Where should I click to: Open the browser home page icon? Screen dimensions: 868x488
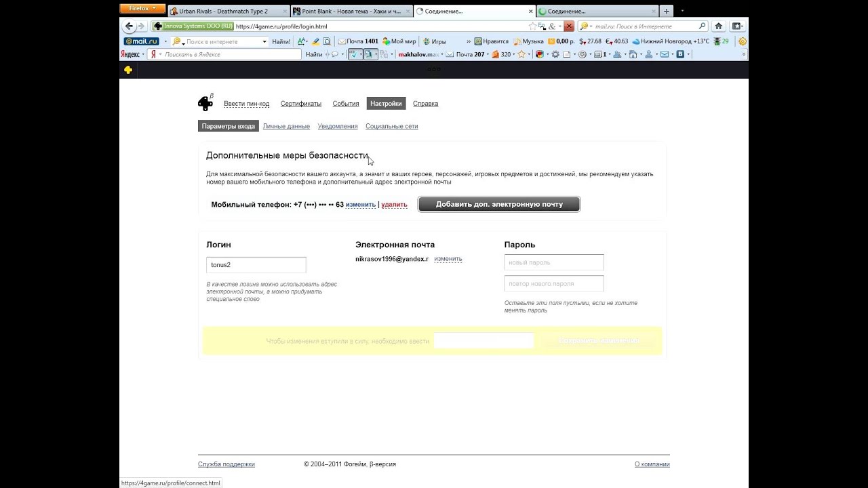[719, 26]
